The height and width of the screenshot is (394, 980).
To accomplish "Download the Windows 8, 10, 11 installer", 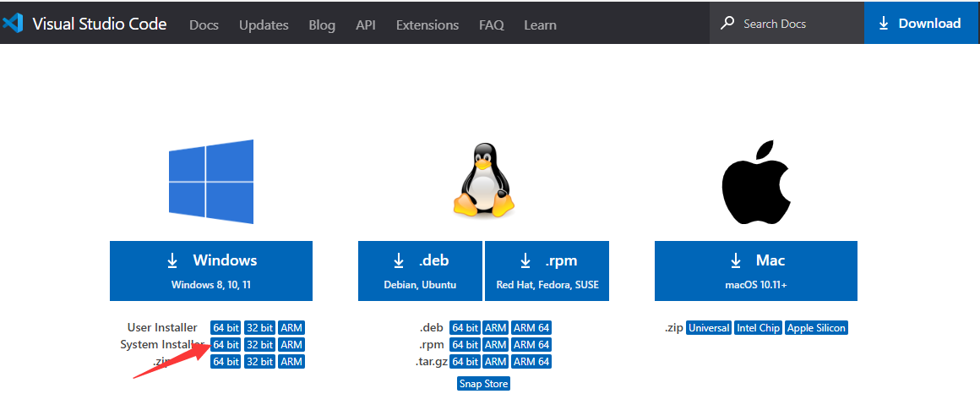I will pyautogui.click(x=211, y=271).
